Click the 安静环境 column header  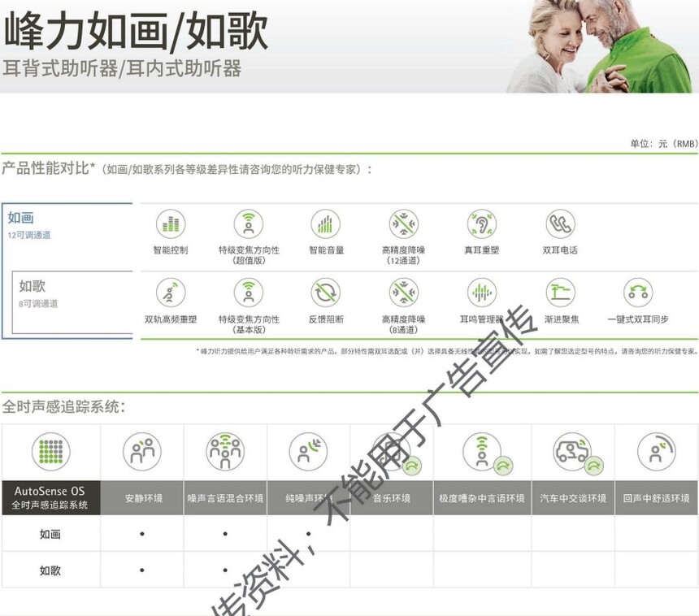coord(142,497)
